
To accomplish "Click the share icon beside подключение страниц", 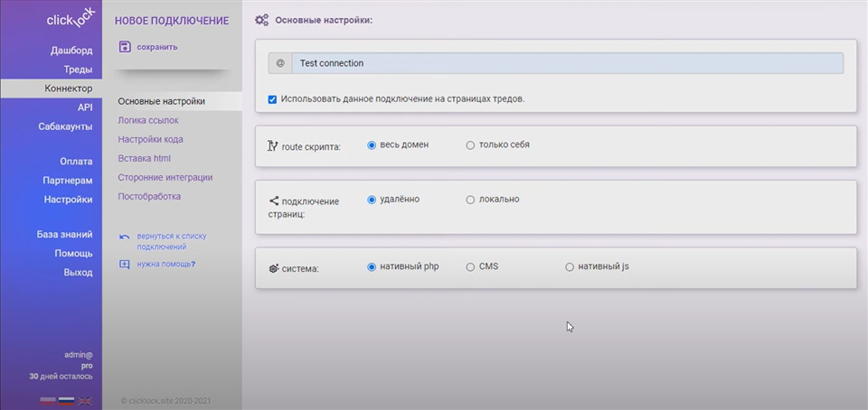I will coord(273,201).
